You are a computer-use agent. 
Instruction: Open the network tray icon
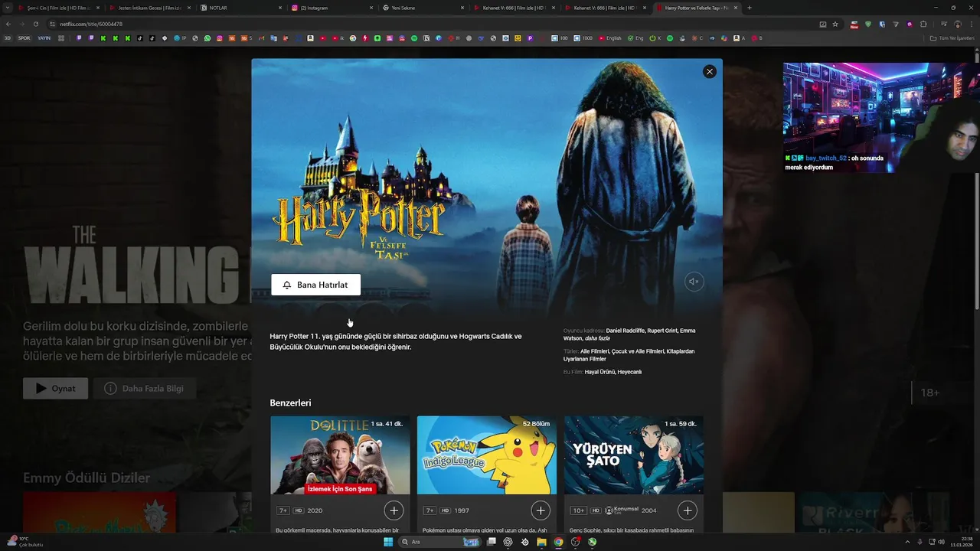click(930, 542)
